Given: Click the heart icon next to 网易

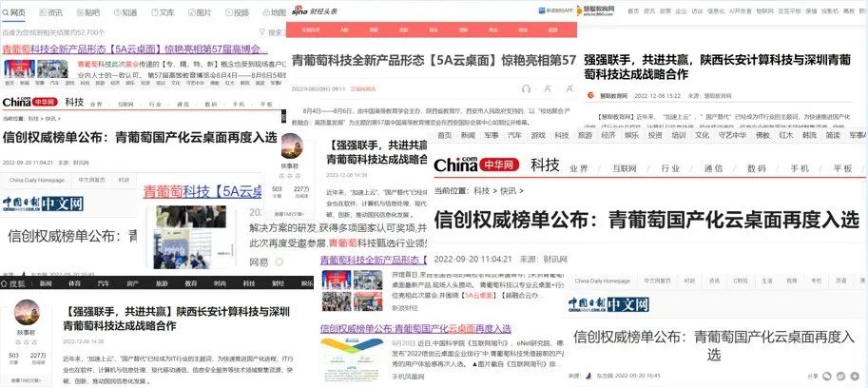Looking at the screenshot, I should click(280, 262).
